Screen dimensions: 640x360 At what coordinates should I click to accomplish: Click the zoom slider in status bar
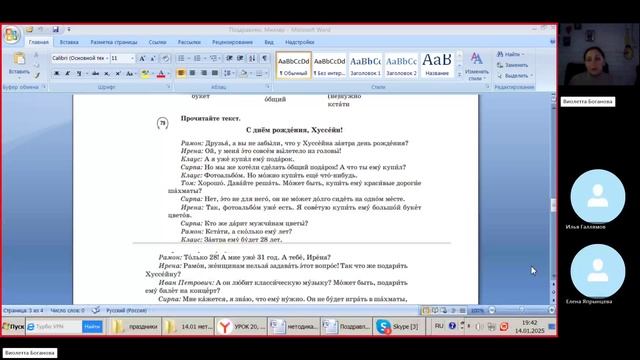click(521, 310)
